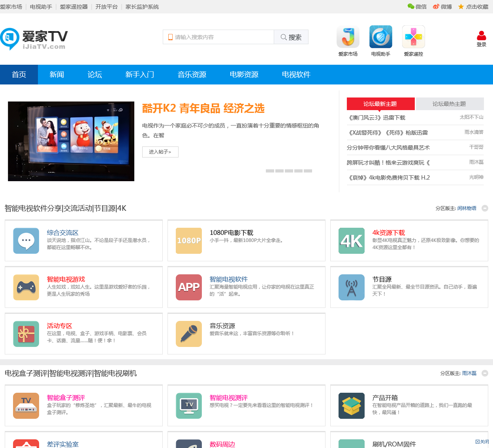The width and height of the screenshot is (493, 448).
Task: Open the 刷机/ROM固件 forum title
Action: pyautogui.click(x=394, y=444)
